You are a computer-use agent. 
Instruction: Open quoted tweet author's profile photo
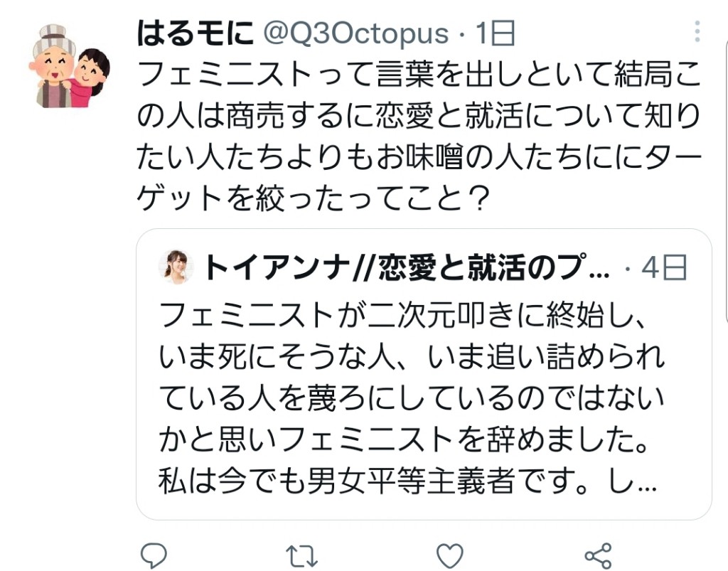point(176,267)
